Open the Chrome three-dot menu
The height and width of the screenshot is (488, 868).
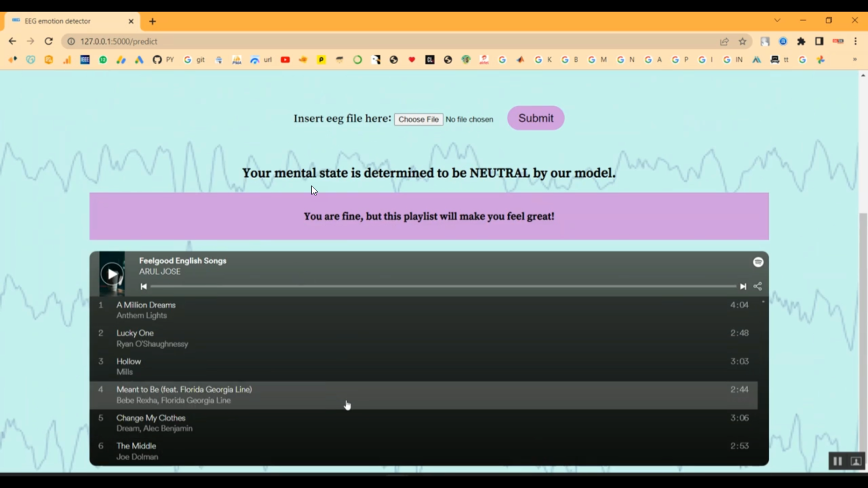click(x=857, y=41)
